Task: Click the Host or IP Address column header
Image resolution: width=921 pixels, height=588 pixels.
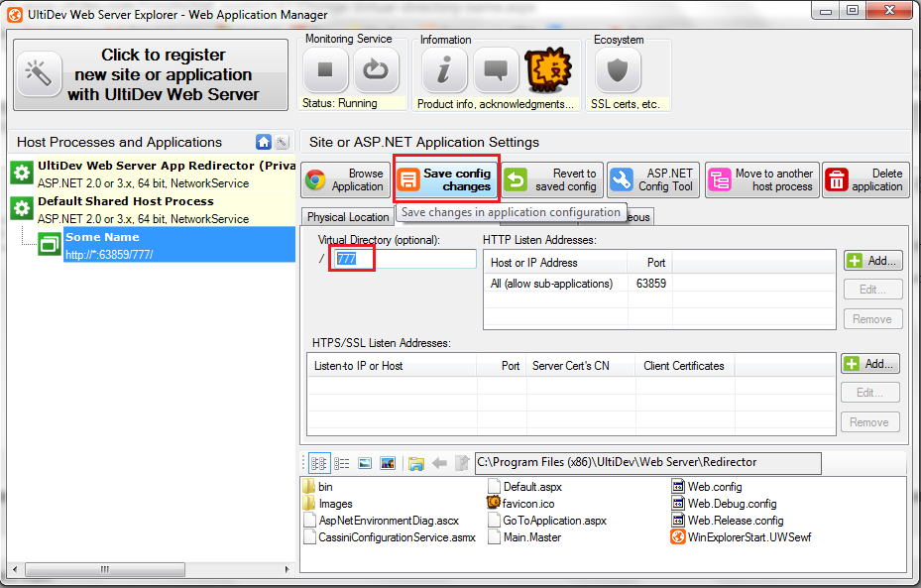Action: coord(555,263)
